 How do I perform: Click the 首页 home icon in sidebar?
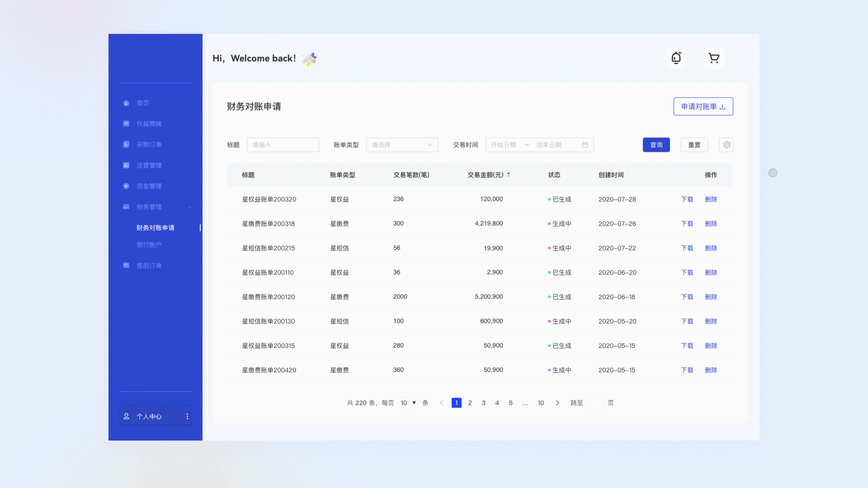[126, 103]
